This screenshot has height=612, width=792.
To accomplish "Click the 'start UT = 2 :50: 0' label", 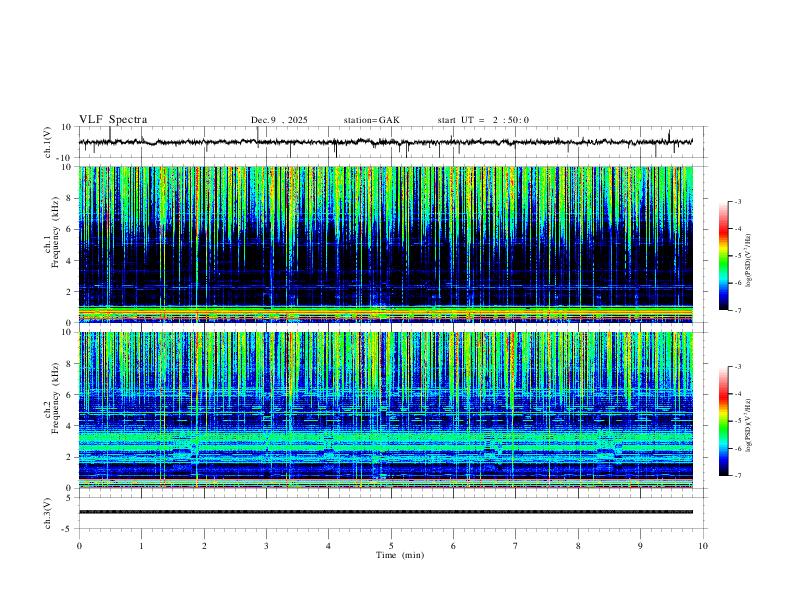I will coord(483,120).
